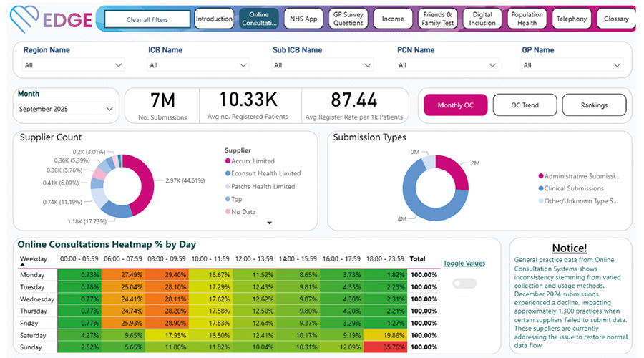Expand the Month selector showing September 2025
Screen dimensions: 644x358
pyautogui.click(x=67, y=109)
